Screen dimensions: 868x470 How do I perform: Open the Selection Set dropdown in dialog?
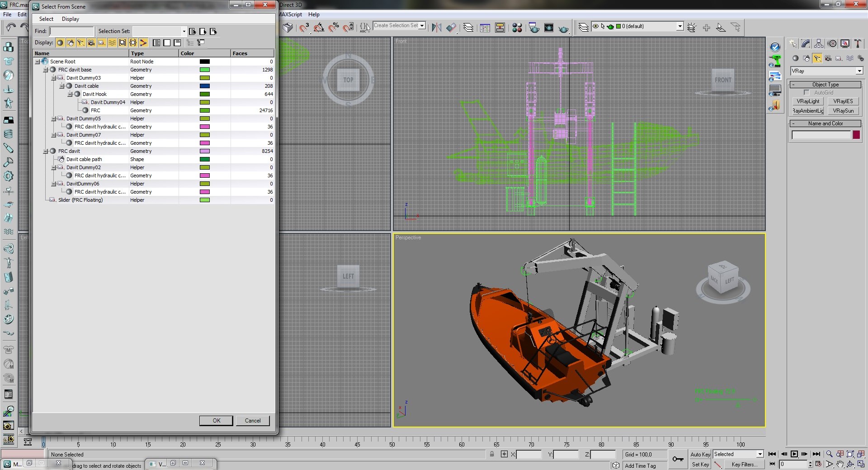[x=184, y=31]
